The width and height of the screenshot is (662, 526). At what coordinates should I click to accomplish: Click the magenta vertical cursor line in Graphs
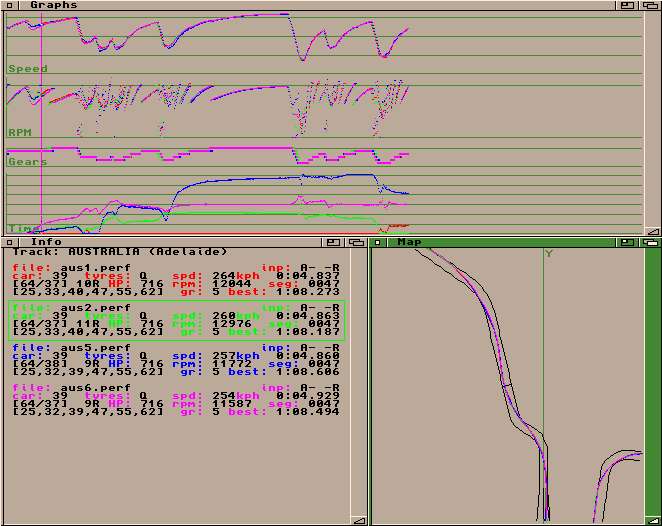pyautogui.click(x=41, y=122)
